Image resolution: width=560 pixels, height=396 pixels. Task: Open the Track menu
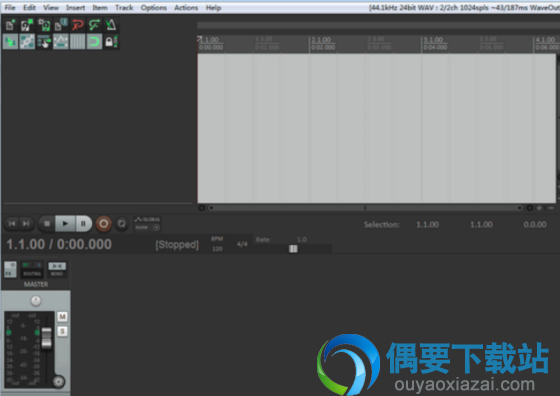point(124,7)
